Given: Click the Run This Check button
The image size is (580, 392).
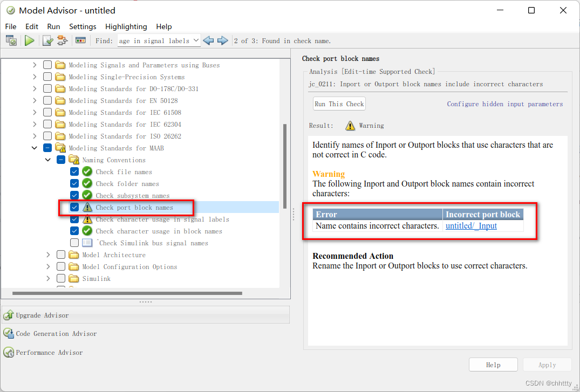Looking at the screenshot, I should 339,104.
